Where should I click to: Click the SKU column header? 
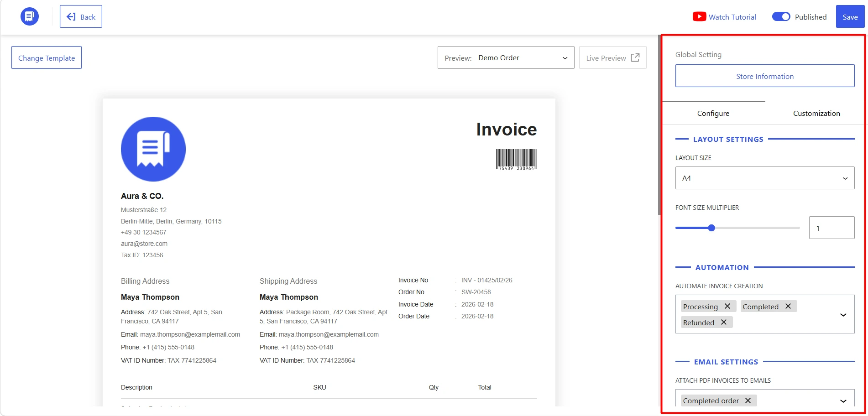319,387
